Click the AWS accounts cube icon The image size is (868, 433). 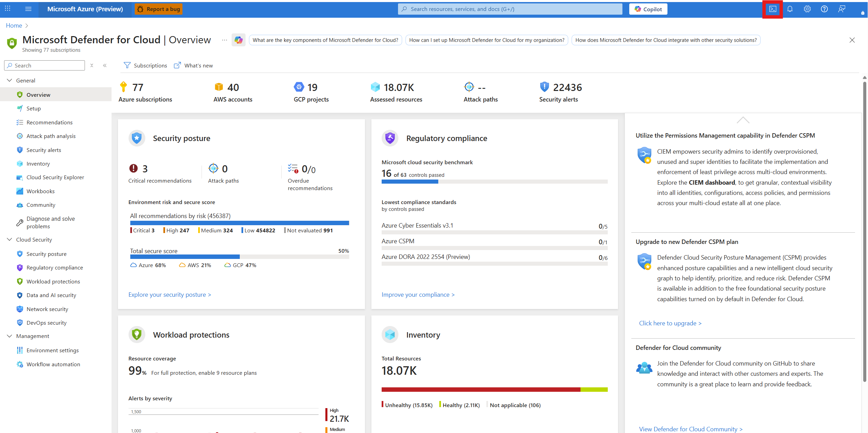[x=219, y=87]
